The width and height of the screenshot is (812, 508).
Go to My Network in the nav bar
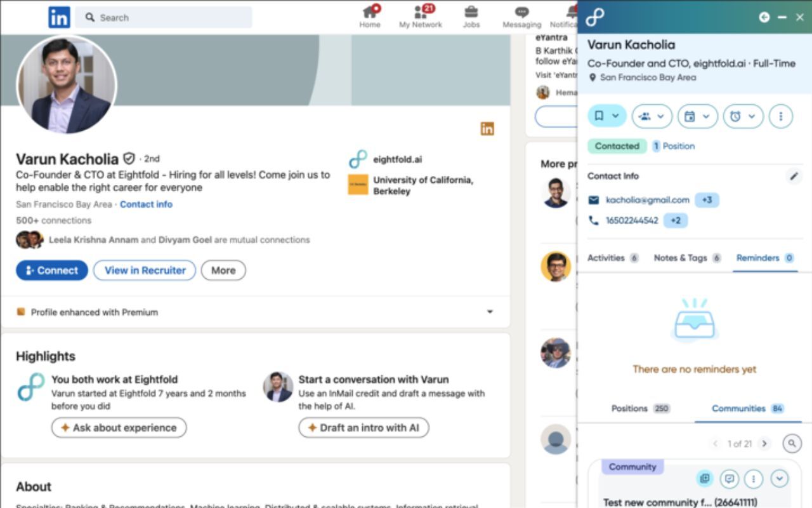(x=420, y=17)
